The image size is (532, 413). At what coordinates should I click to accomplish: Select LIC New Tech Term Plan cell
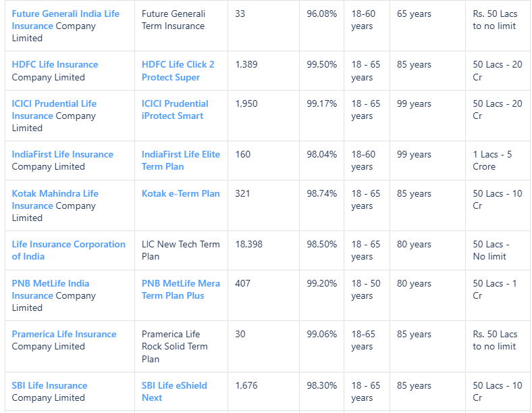180,251
